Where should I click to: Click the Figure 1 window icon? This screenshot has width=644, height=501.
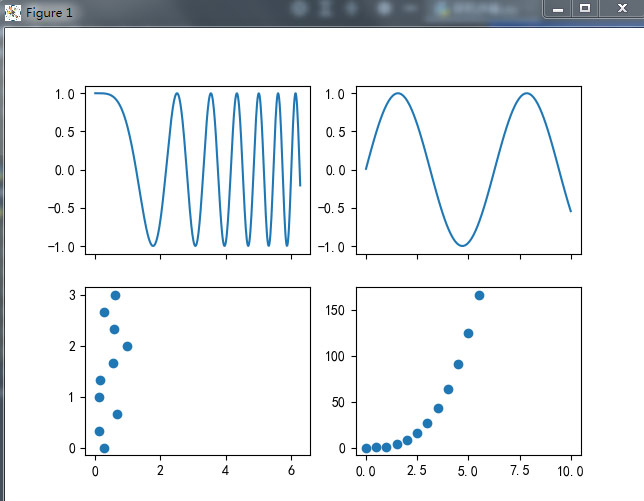(13, 12)
